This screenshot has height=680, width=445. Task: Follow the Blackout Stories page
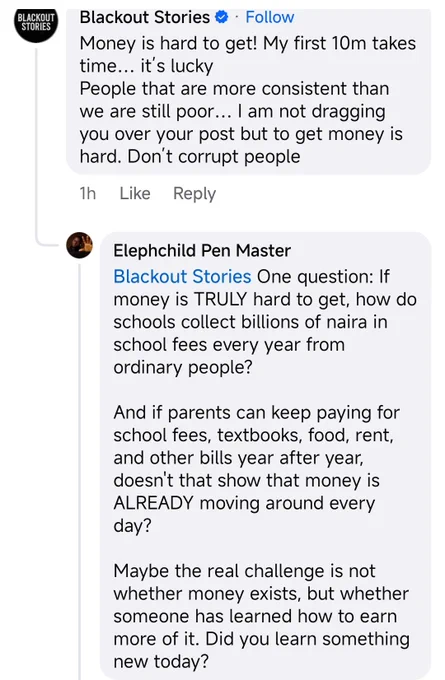click(x=270, y=17)
